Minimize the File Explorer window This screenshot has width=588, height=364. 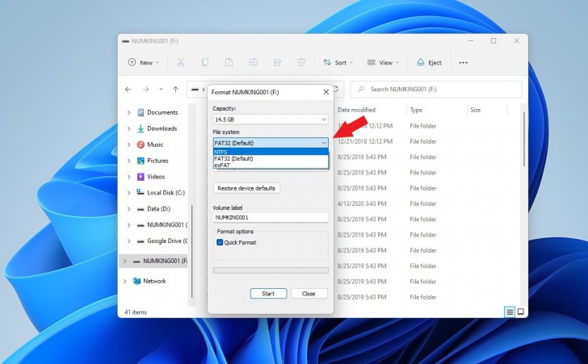472,40
